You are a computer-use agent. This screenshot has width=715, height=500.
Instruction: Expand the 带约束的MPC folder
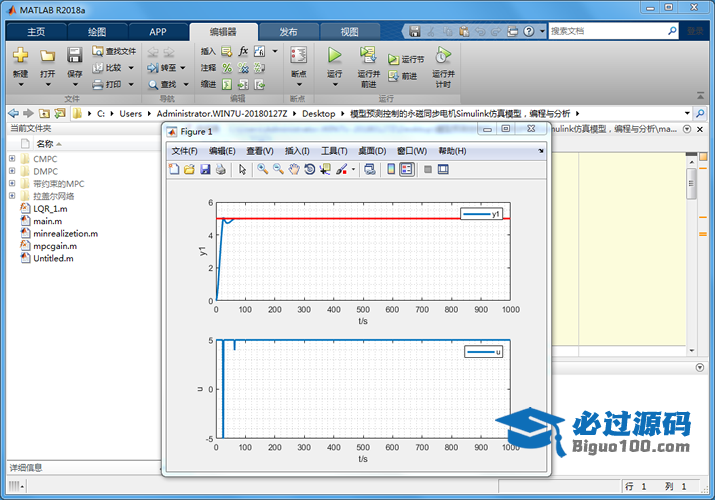tap(12, 183)
